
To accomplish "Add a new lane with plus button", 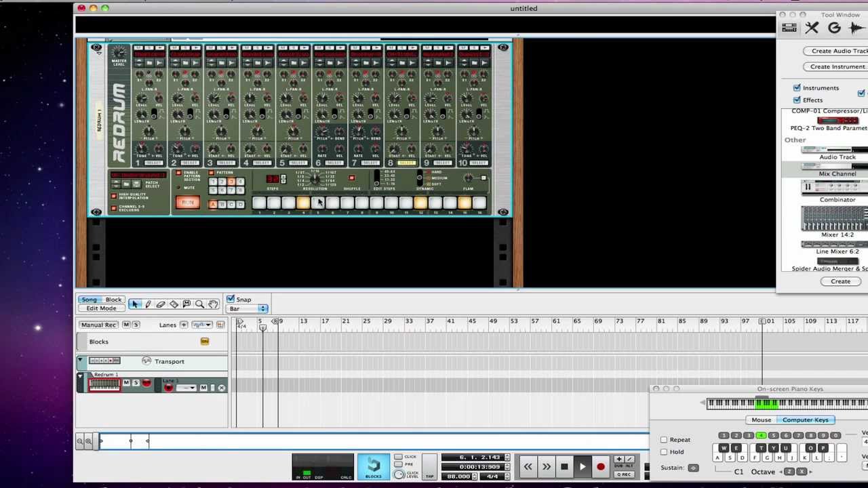I will (184, 325).
